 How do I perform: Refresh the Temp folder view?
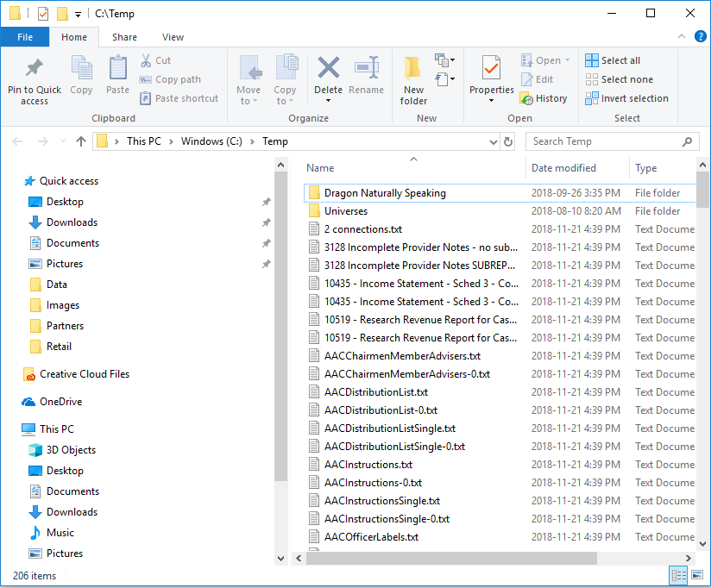(508, 141)
